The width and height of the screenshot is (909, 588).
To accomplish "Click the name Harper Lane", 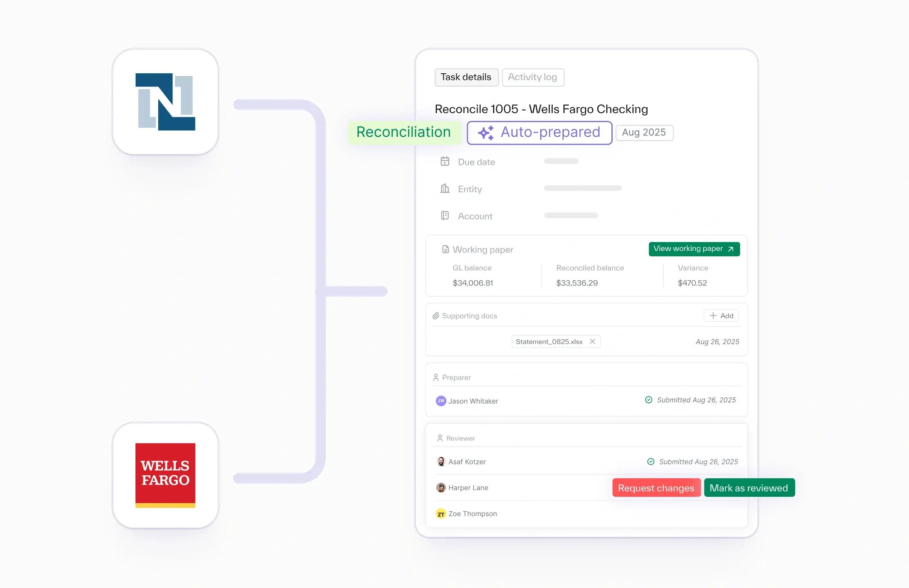I will pos(468,488).
